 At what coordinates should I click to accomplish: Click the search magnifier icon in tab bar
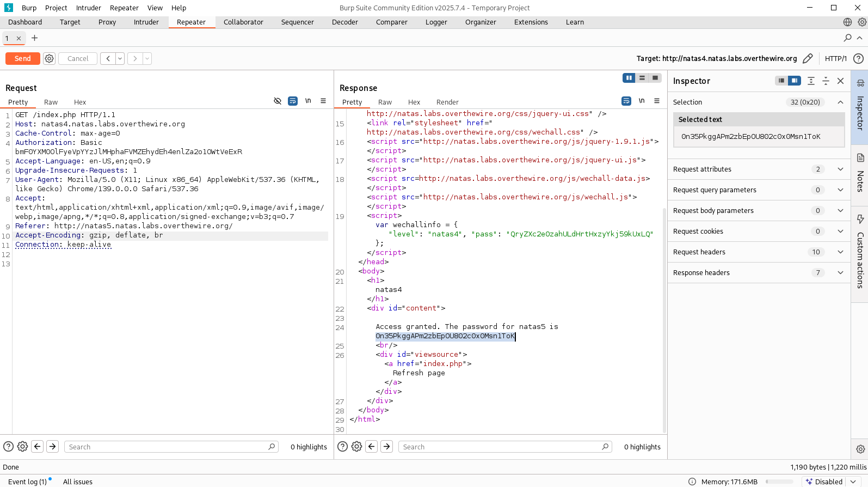point(847,38)
